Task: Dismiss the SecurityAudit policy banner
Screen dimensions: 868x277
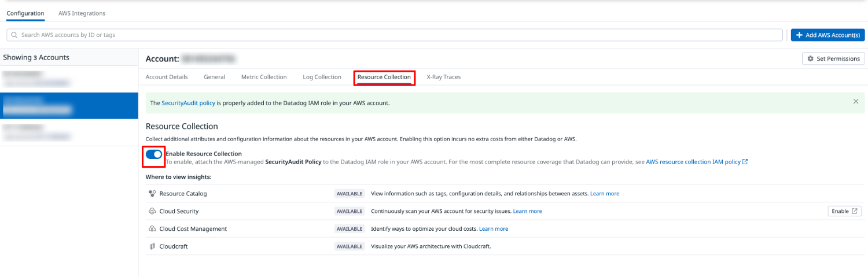Action: click(856, 102)
